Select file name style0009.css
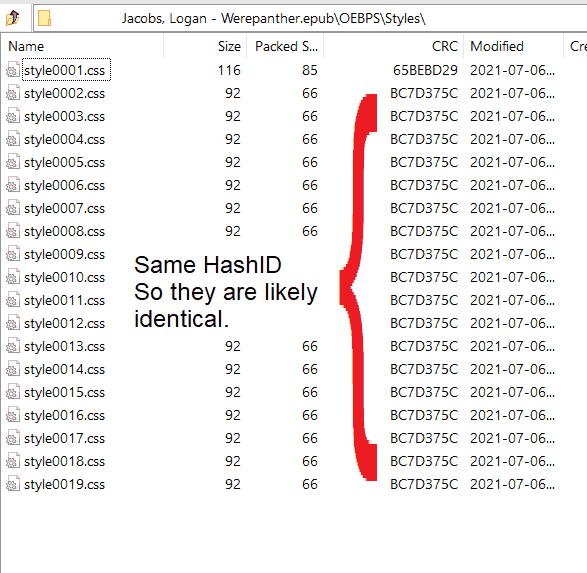 tap(64, 254)
